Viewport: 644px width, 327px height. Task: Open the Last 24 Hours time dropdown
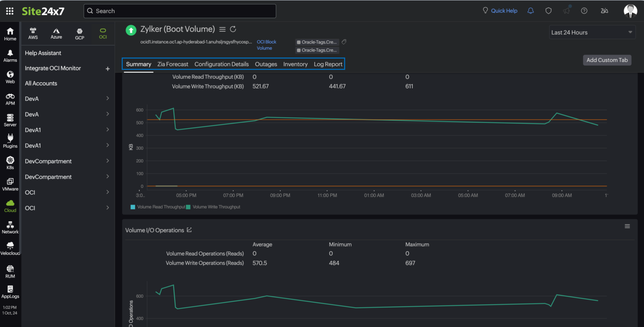pos(592,32)
